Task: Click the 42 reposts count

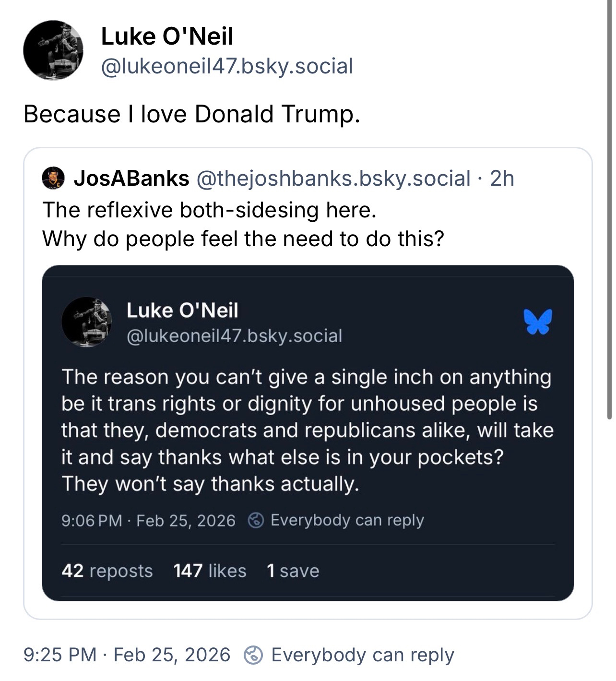Action: pos(107,571)
